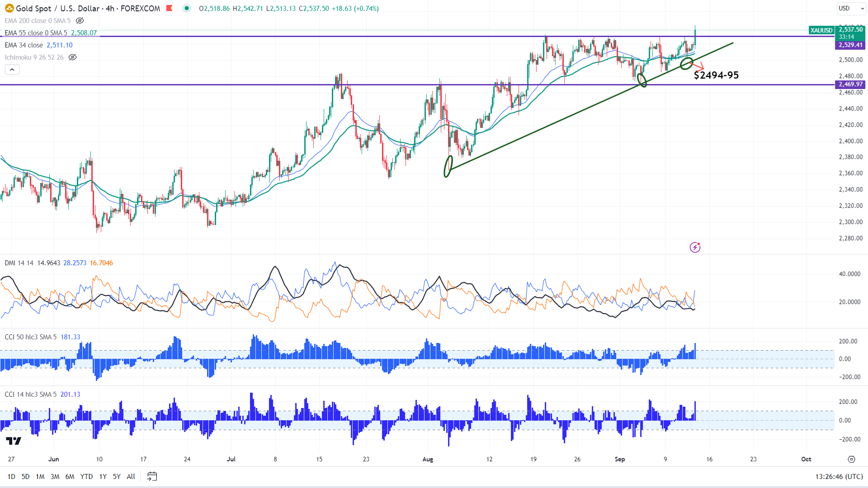Click the purple 2,469.97 price label
Screen dimensions: 868x488
point(850,84)
